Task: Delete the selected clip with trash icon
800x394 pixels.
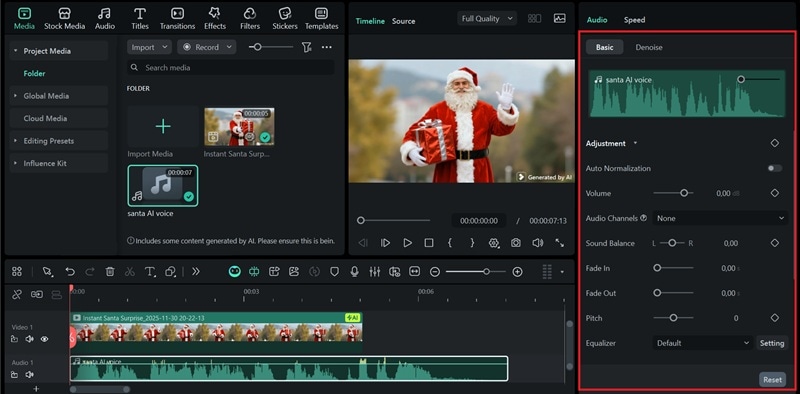Action: pos(110,272)
